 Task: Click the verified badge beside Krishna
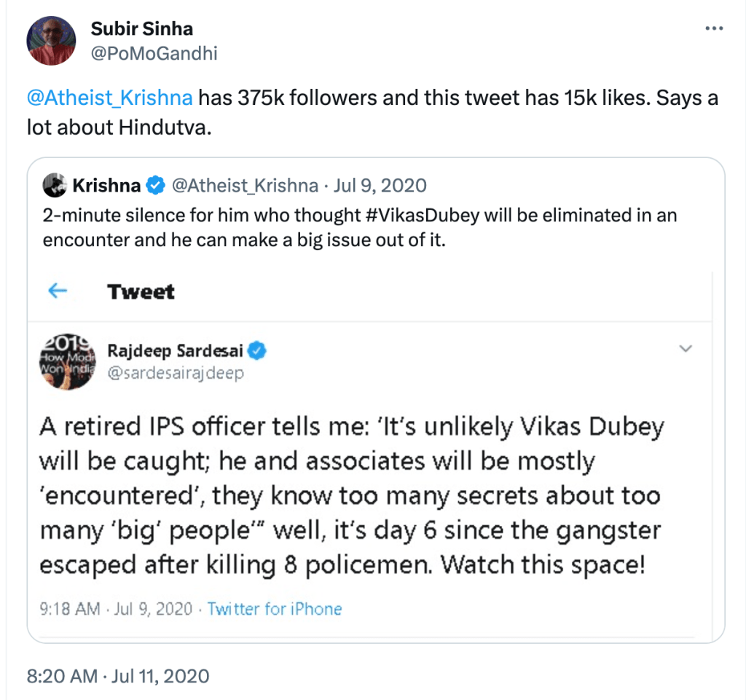155,186
